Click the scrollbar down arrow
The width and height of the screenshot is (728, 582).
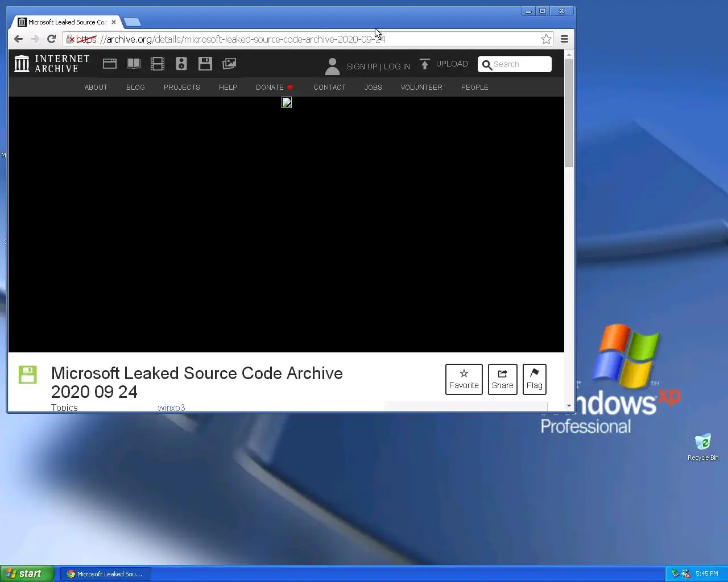569,406
